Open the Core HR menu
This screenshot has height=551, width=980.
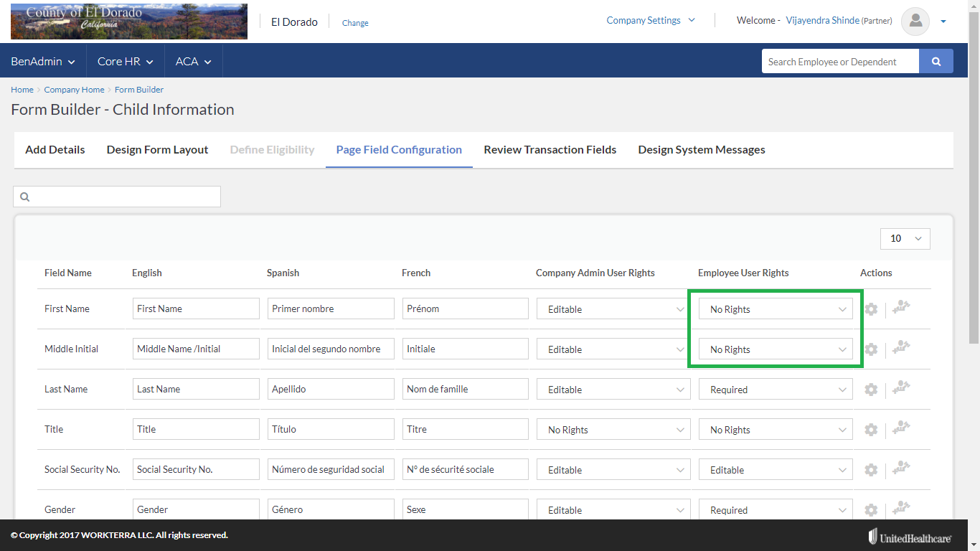[x=126, y=62]
